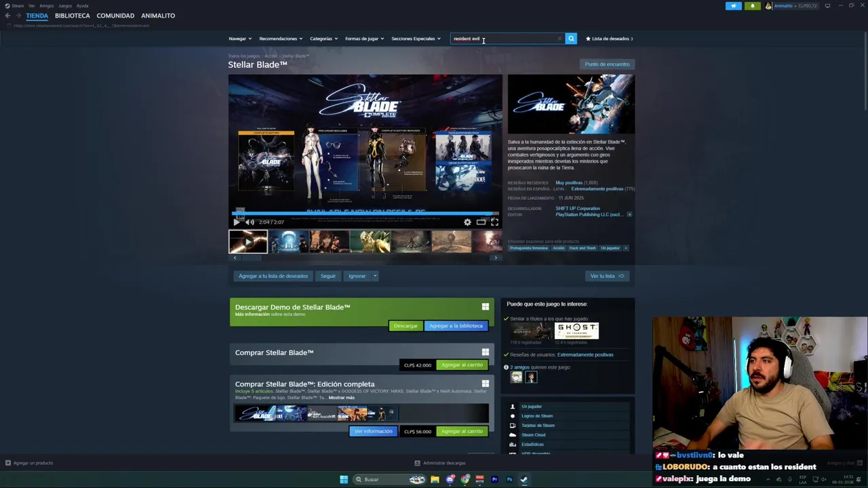
Task: Open the Secciones Especiales dropdown
Action: [x=416, y=39]
